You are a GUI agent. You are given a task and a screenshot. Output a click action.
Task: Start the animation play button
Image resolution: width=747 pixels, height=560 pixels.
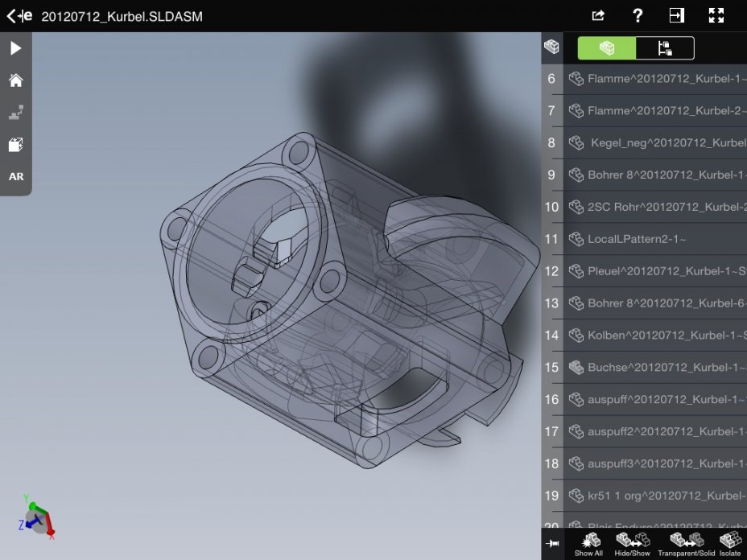pyautogui.click(x=15, y=48)
